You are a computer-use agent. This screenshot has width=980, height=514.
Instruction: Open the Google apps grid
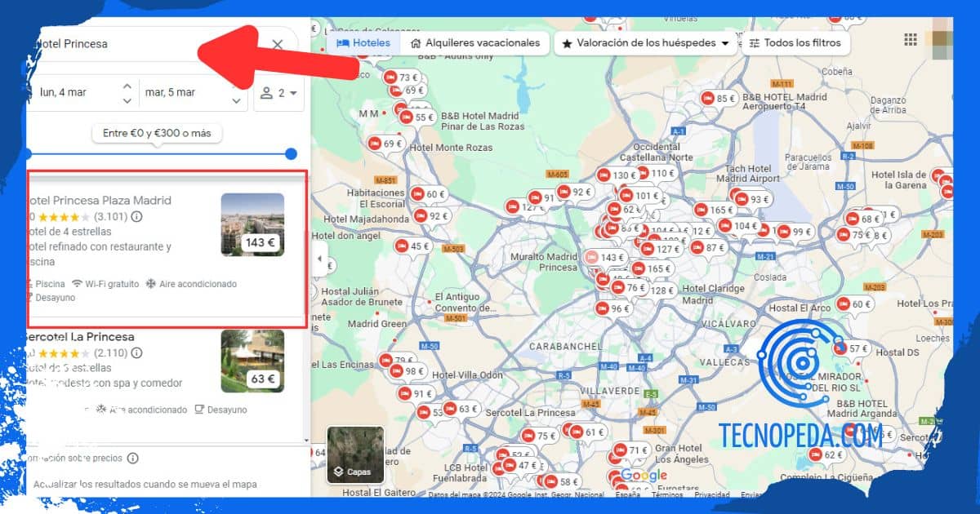coord(911,39)
